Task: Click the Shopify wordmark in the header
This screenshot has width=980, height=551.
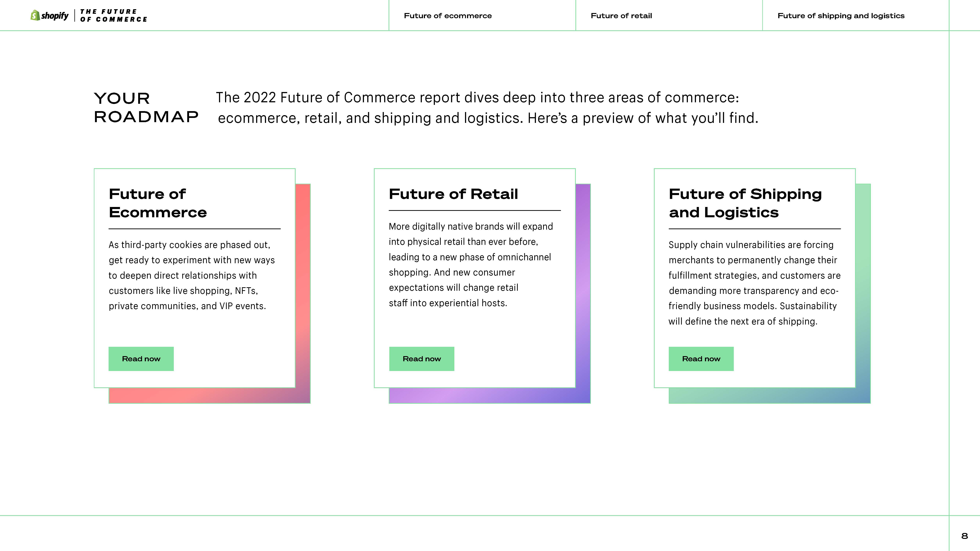Action: 55,16
